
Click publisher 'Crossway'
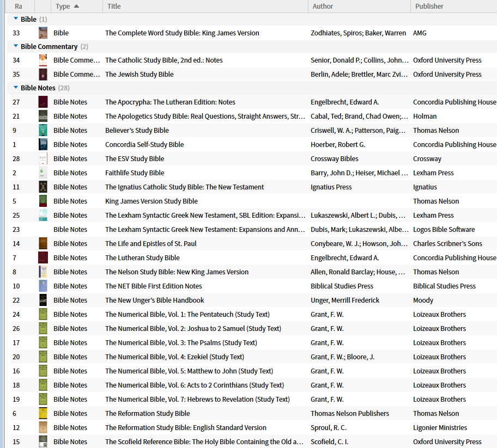point(427,158)
